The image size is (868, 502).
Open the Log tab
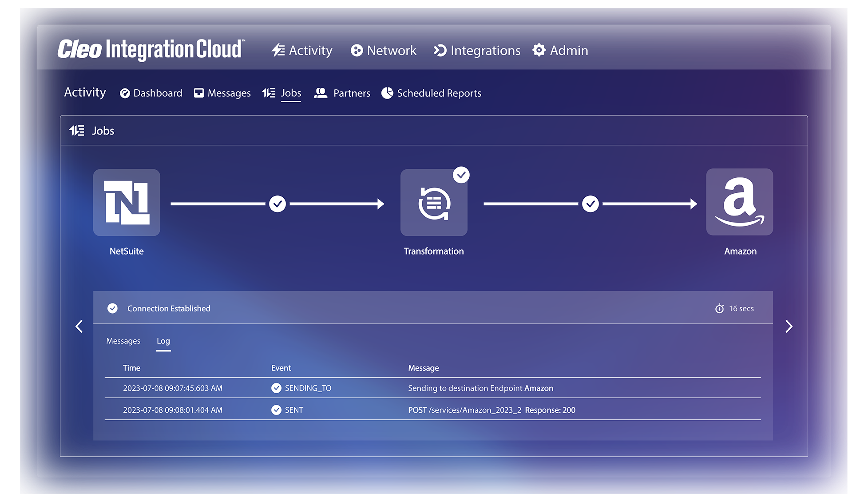[x=163, y=341]
